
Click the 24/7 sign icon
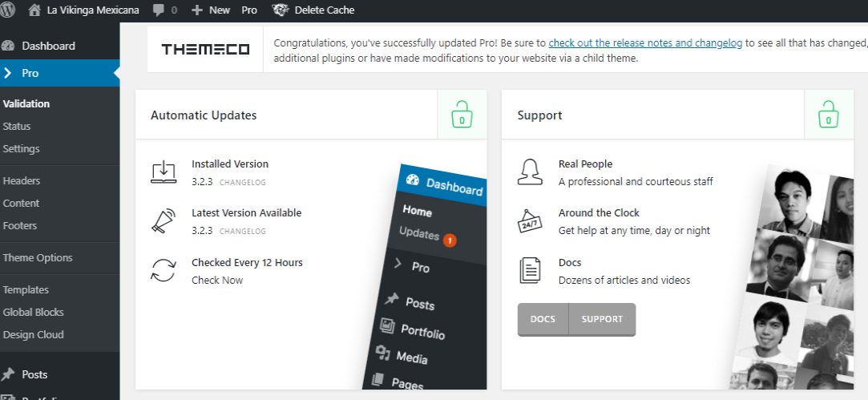(530, 220)
